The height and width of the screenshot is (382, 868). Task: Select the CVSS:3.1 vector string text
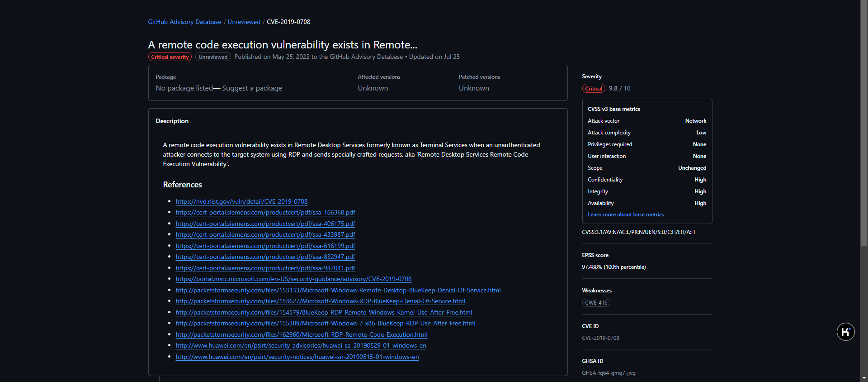pyautogui.click(x=638, y=232)
